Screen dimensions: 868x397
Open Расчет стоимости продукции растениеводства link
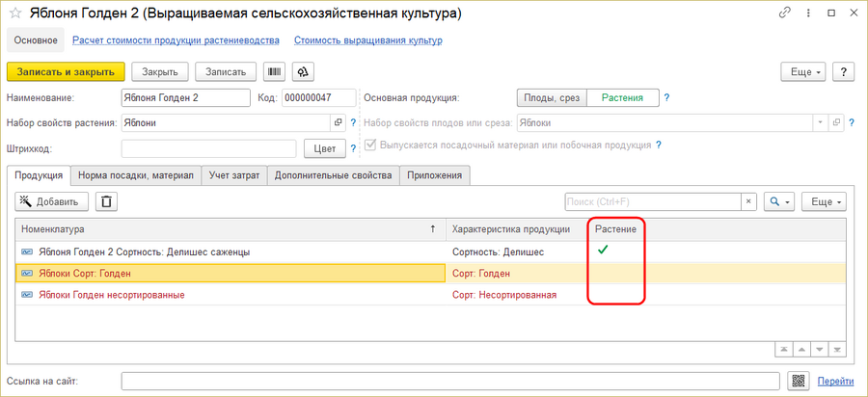(x=176, y=40)
